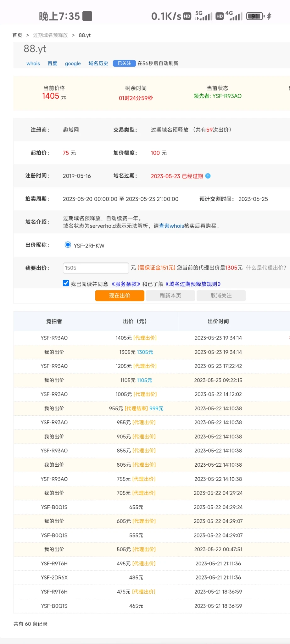This screenshot has height=644, width=290.
Task: Focus the bid amount input field
Action: pos(96,268)
